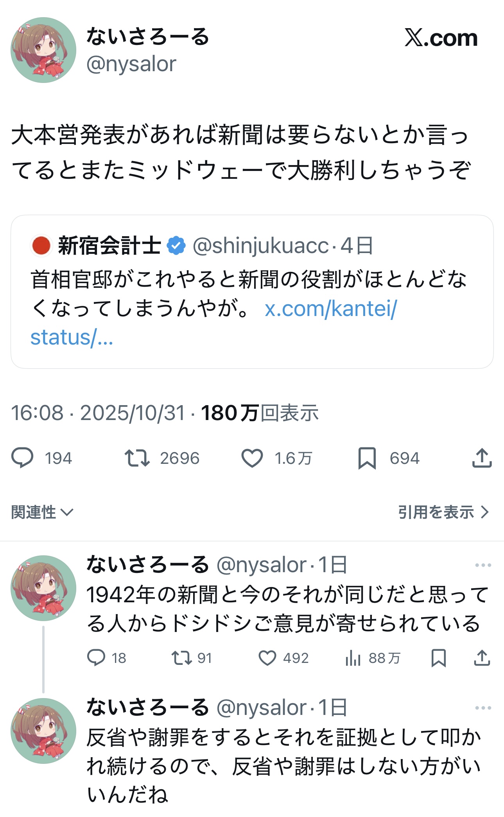The width and height of the screenshot is (504, 817).
Task: Repost the 1942年の新聞 reply
Action: [182, 658]
